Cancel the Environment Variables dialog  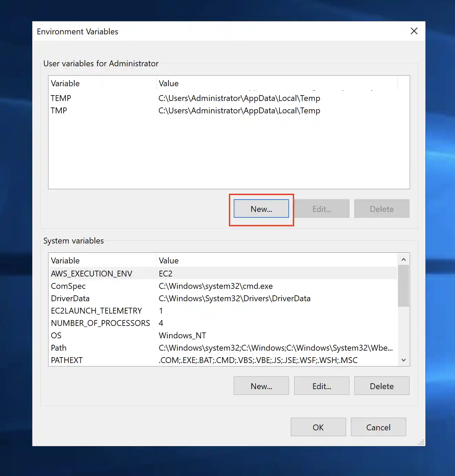tap(378, 427)
